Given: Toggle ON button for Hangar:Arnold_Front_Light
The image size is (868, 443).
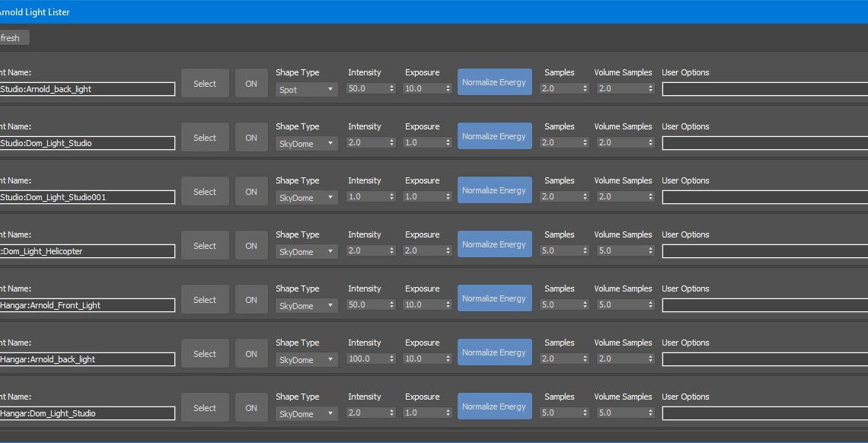Looking at the screenshot, I should (251, 300).
